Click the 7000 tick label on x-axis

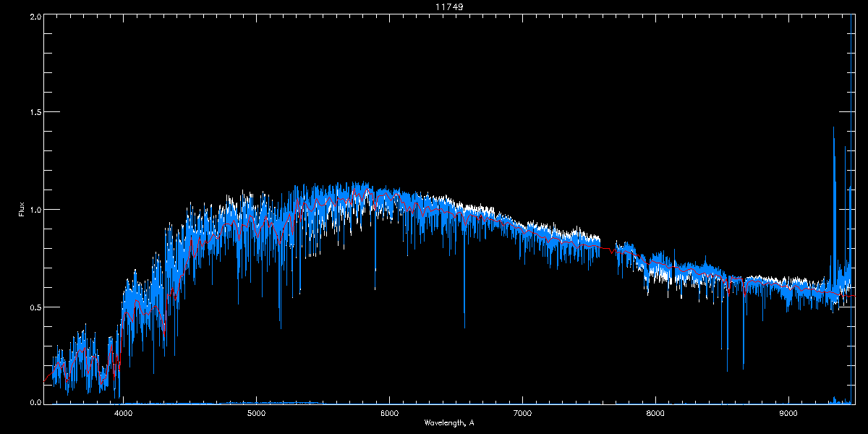pyautogui.click(x=522, y=413)
